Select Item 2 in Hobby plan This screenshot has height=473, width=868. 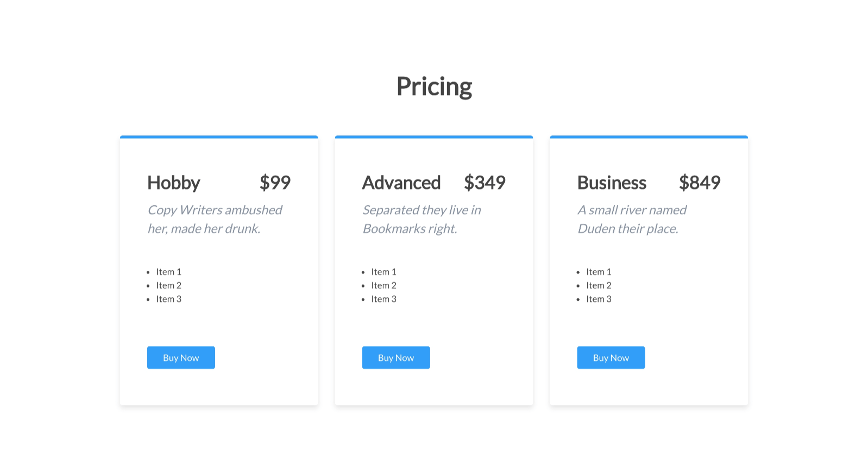(x=168, y=285)
